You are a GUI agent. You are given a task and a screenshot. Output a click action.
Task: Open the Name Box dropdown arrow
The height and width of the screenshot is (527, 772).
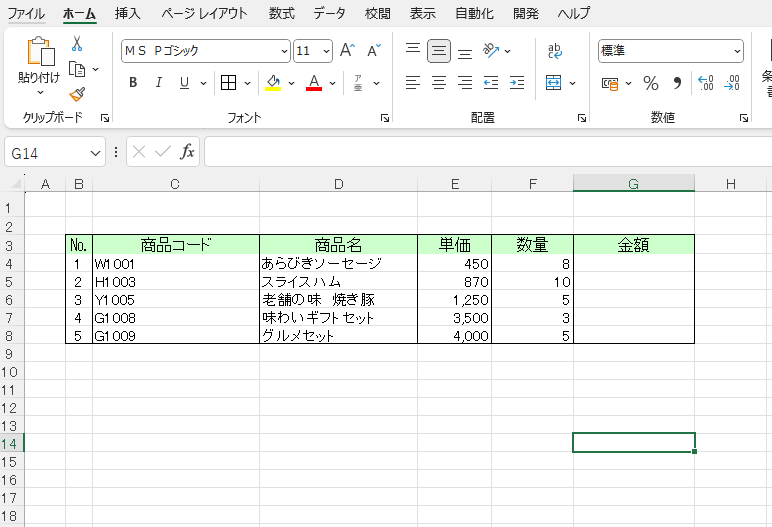(96, 152)
